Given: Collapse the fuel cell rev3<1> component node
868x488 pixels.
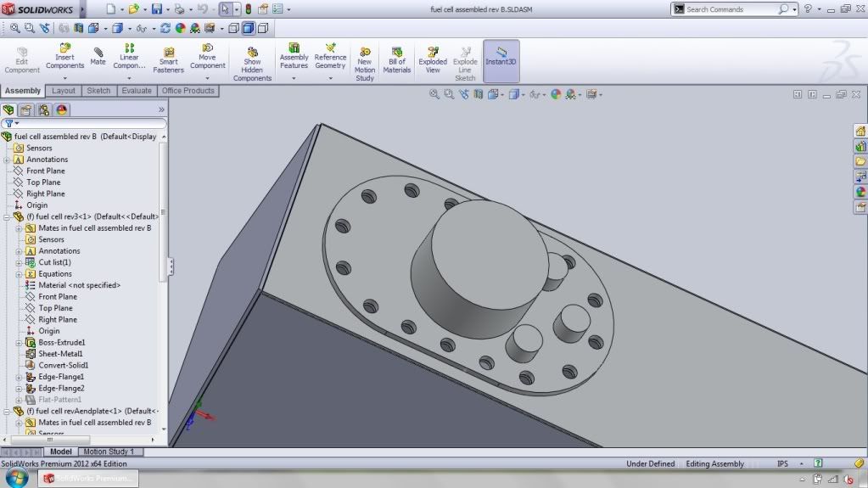Looking at the screenshot, I should coord(7,217).
